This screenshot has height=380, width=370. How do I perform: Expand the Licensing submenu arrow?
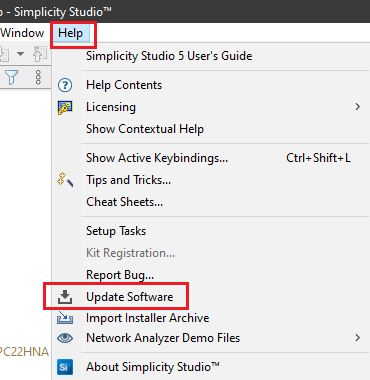pyautogui.click(x=357, y=107)
